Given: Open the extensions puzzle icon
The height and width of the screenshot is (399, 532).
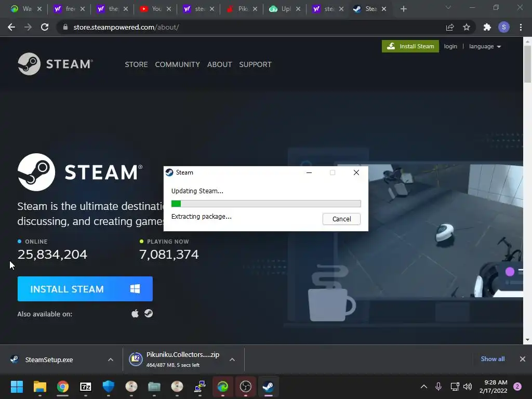Looking at the screenshot, I should [487, 27].
